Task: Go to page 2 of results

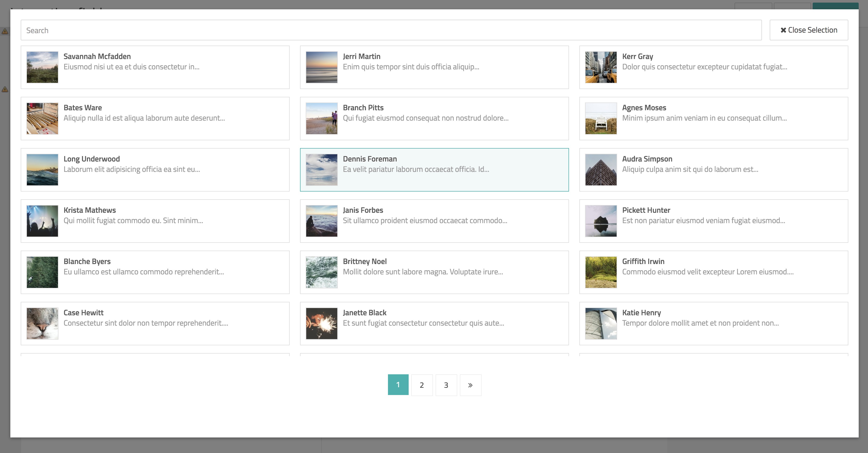Action: point(422,385)
